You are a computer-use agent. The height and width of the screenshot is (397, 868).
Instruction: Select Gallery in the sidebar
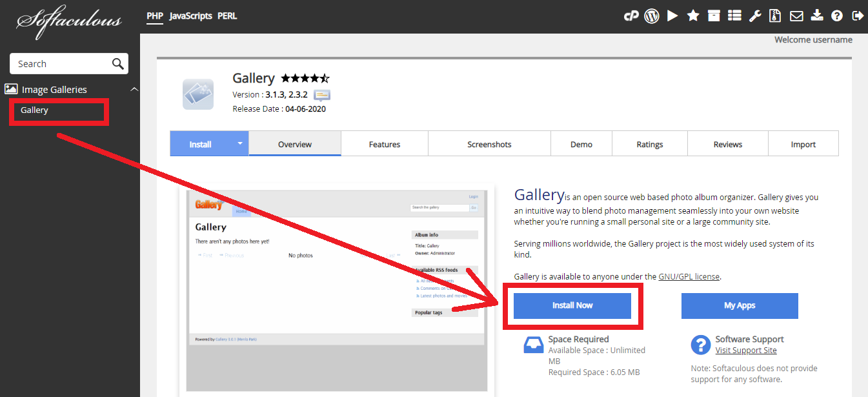pyautogui.click(x=35, y=110)
